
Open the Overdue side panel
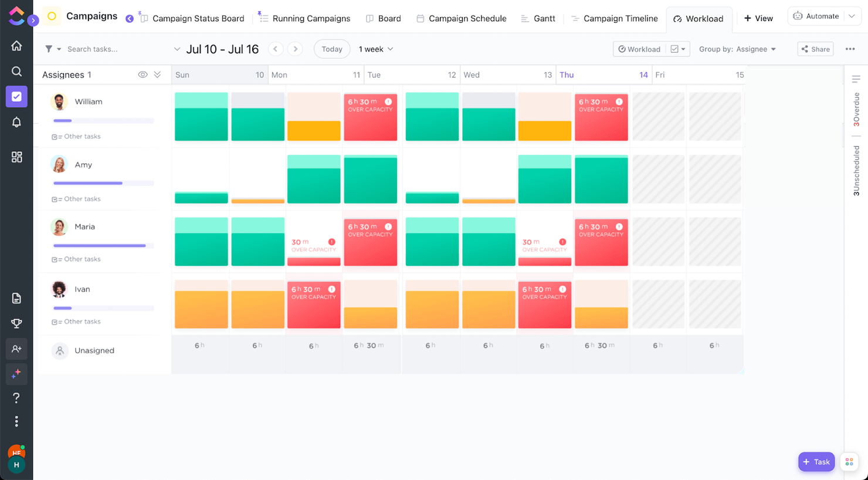[856, 109]
